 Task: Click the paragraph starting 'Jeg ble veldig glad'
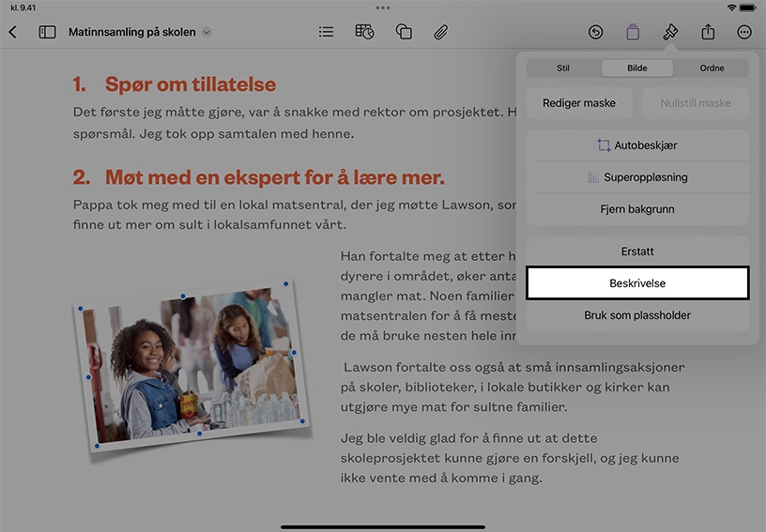tap(510, 458)
